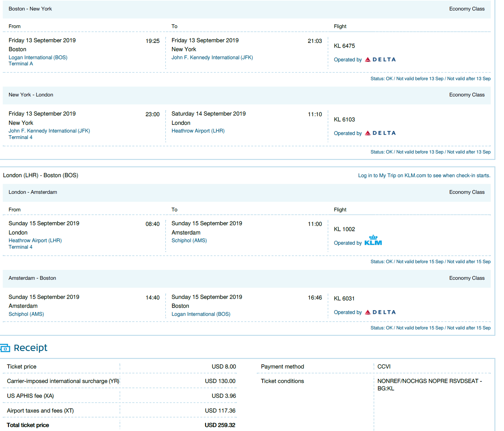
Task: Open John F. Kennedy International arrival link
Action: pyautogui.click(x=212, y=57)
